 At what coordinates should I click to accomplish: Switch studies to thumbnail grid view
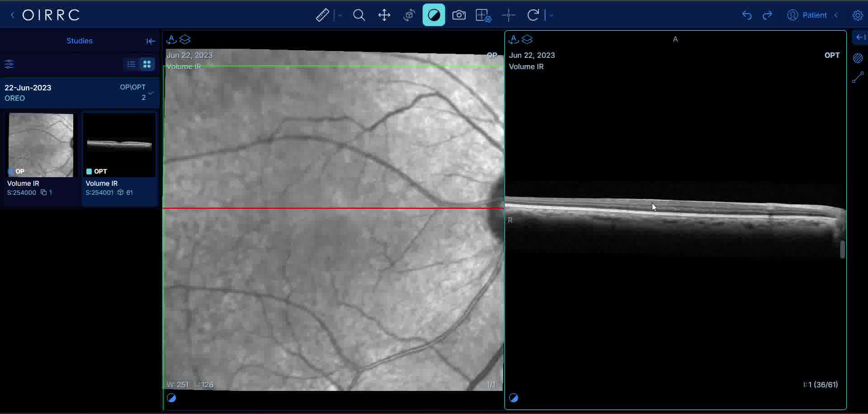tap(147, 64)
